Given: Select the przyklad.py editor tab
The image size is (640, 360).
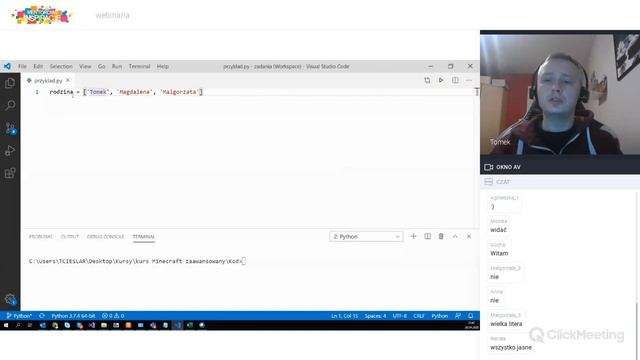Looking at the screenshot, I should pos(48,80).
